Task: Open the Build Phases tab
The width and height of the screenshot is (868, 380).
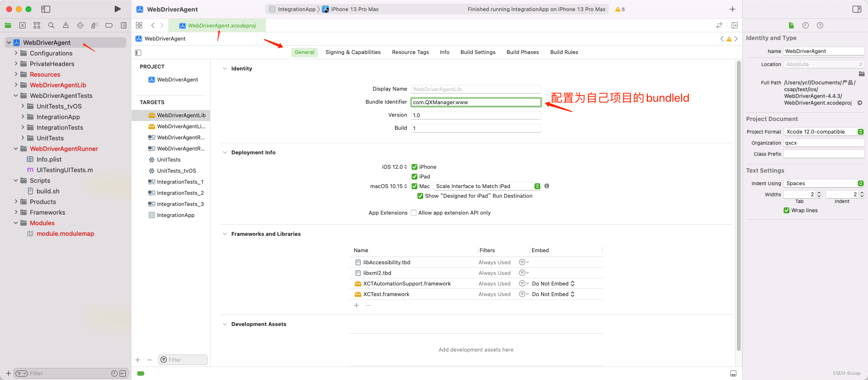Action: 522,52
